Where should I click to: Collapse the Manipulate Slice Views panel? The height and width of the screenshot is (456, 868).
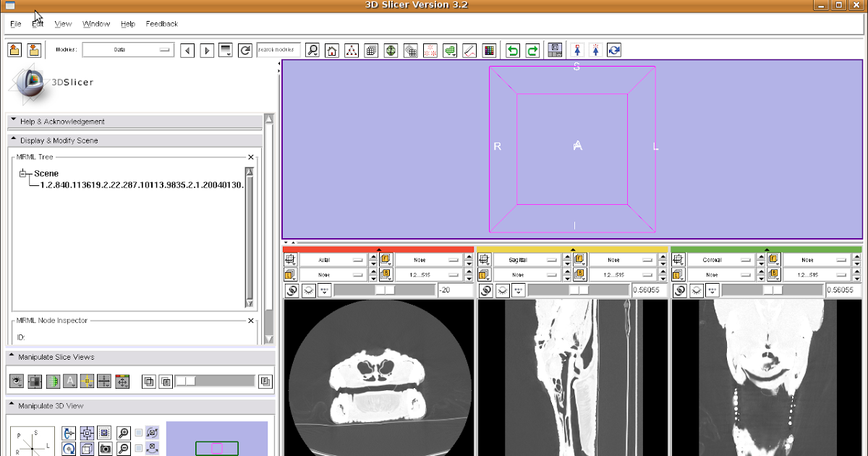click(140, 357)
